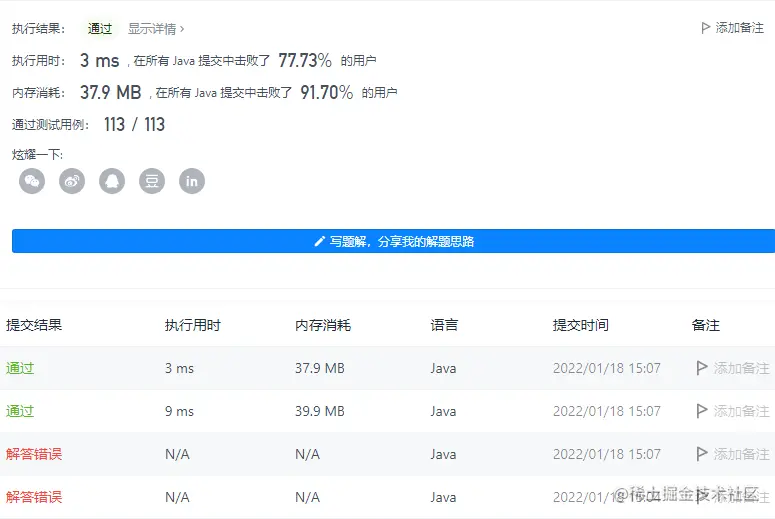Click the 执行用时 column header
Viewport: 775px width, 519px height.
[193, 325]
